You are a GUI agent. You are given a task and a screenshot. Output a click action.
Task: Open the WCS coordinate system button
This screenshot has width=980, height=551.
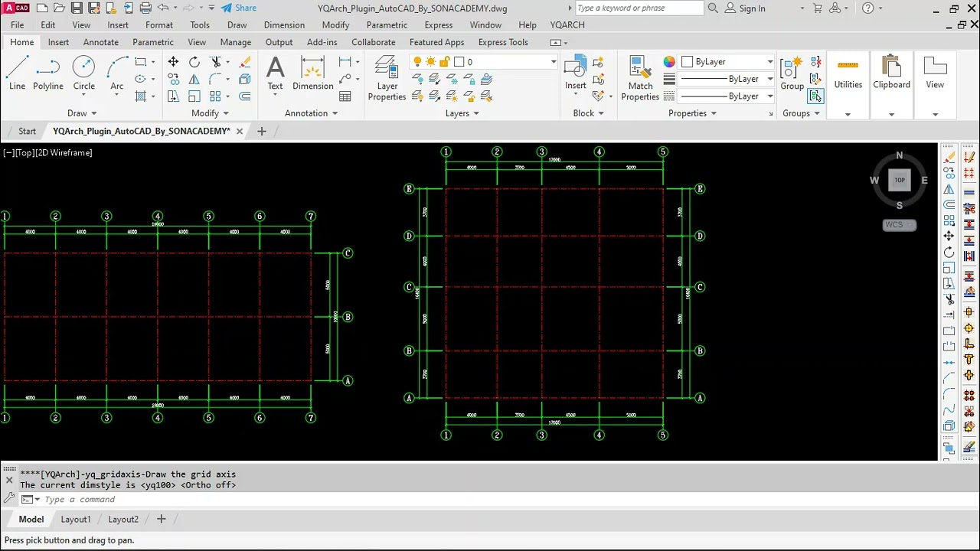point(899,225)
